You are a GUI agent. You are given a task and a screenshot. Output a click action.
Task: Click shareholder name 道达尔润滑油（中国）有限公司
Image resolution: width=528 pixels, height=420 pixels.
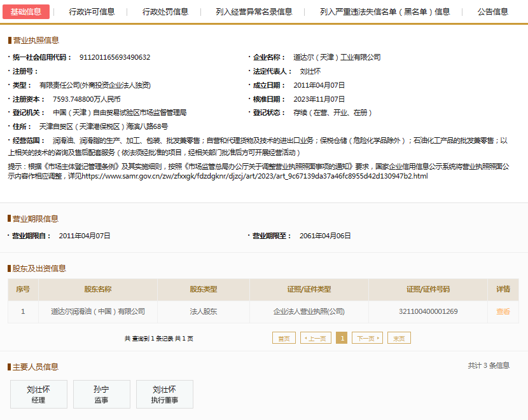98,311
